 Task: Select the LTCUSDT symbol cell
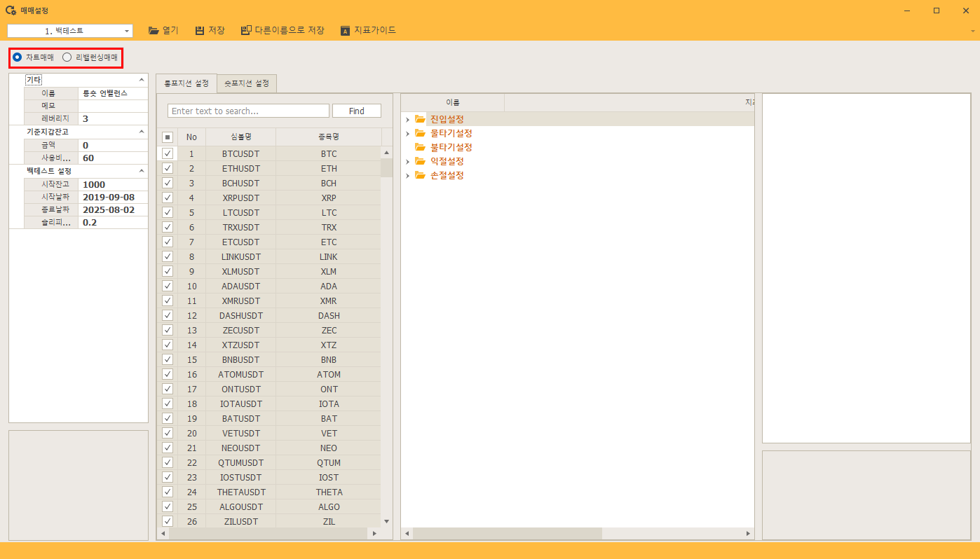pyautogui.click(x=240, y=212)
